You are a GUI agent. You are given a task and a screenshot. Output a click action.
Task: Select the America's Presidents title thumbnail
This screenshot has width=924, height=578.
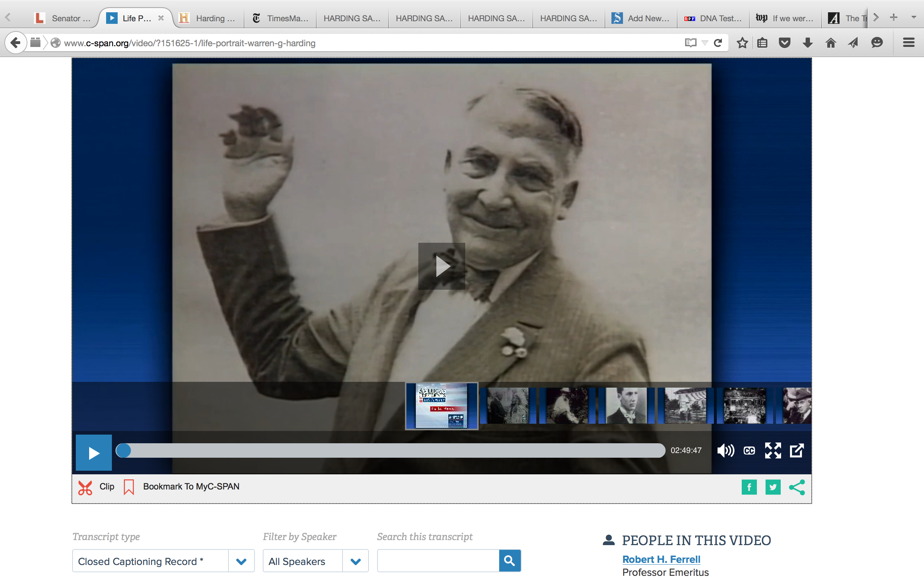tap(441, 406)
